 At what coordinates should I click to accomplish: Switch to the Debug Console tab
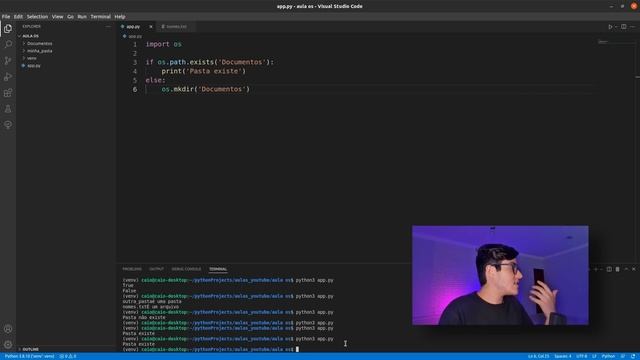click(x=186, y=269)
